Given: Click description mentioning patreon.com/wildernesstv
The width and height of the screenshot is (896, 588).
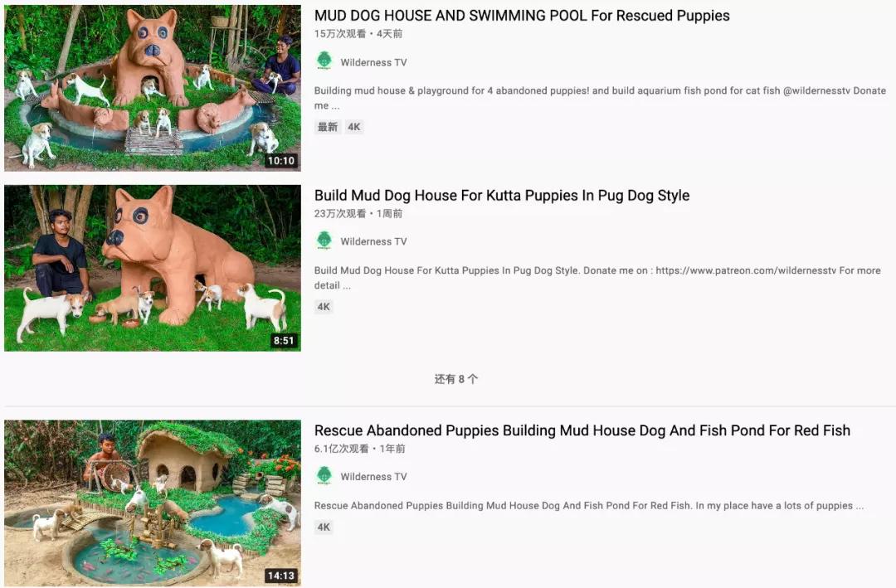Looking at the screenshot, I should pyautogui.click(x=597, y=278).
